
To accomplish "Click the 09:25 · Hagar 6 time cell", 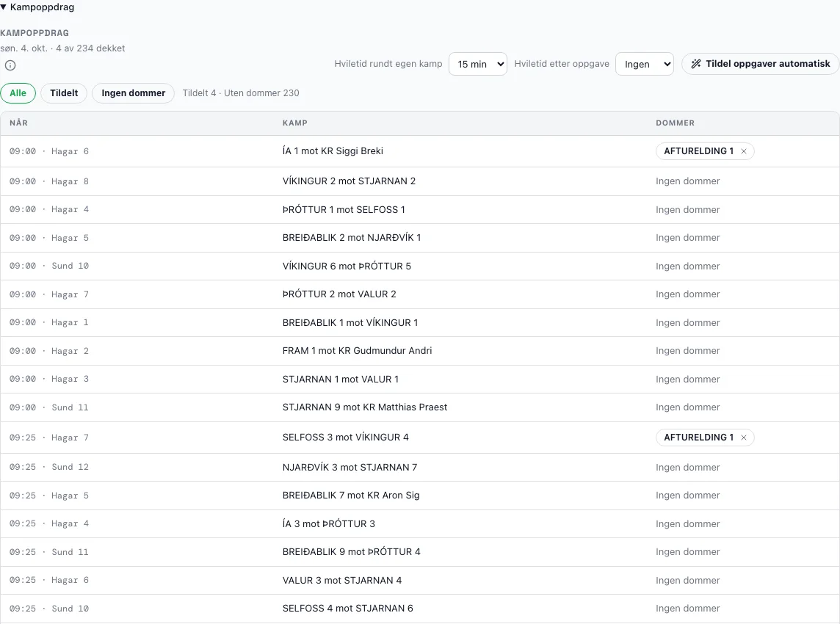I will [49, 580].
